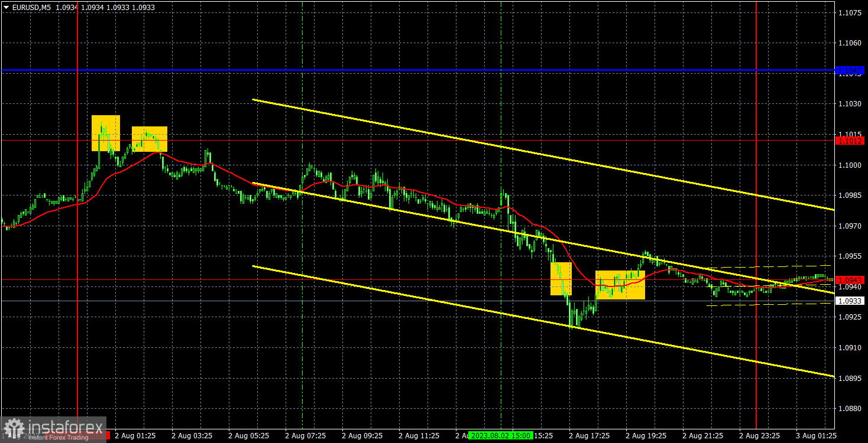Click the 2 Aug 17:25 time label
868x443 pixels.
589,435
